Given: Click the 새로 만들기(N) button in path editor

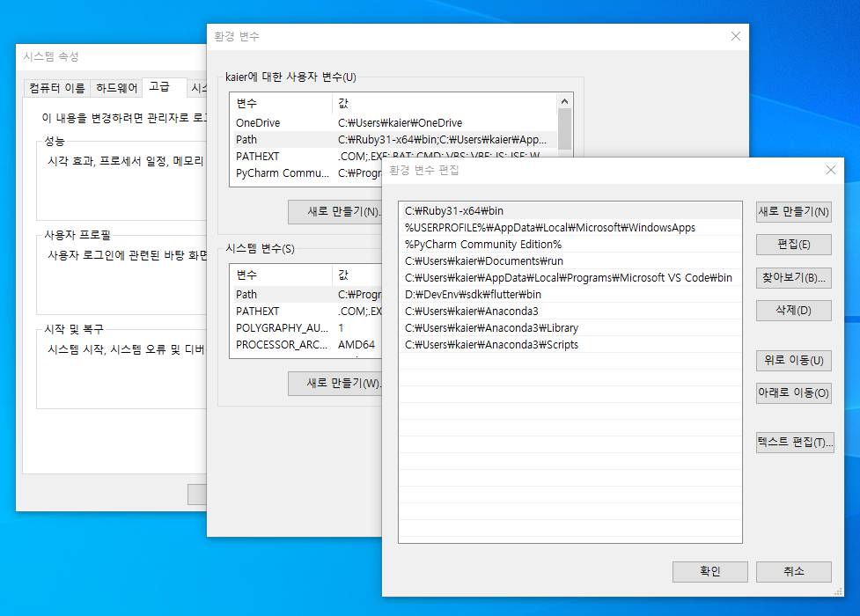Looking at the screenshot, I should pyautogui.click(x=793, y=211).
